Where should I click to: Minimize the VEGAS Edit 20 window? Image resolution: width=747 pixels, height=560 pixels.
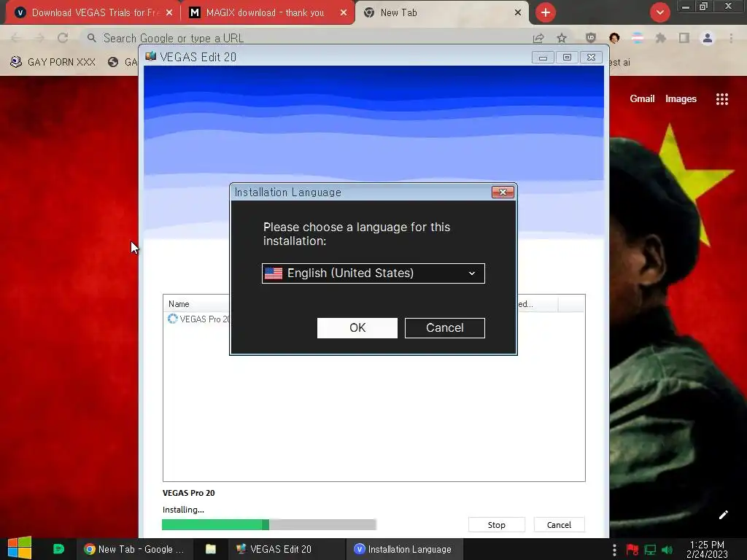(x=543, y=58)
